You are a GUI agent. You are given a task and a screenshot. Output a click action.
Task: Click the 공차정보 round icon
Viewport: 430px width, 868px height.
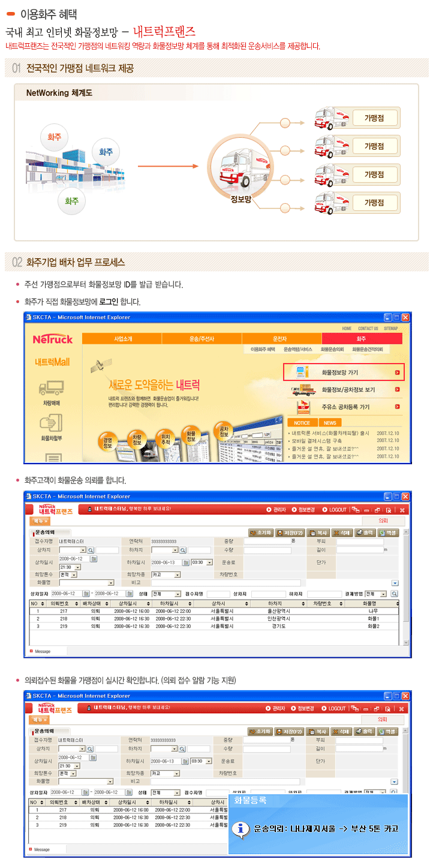click(x=224, y=431)
